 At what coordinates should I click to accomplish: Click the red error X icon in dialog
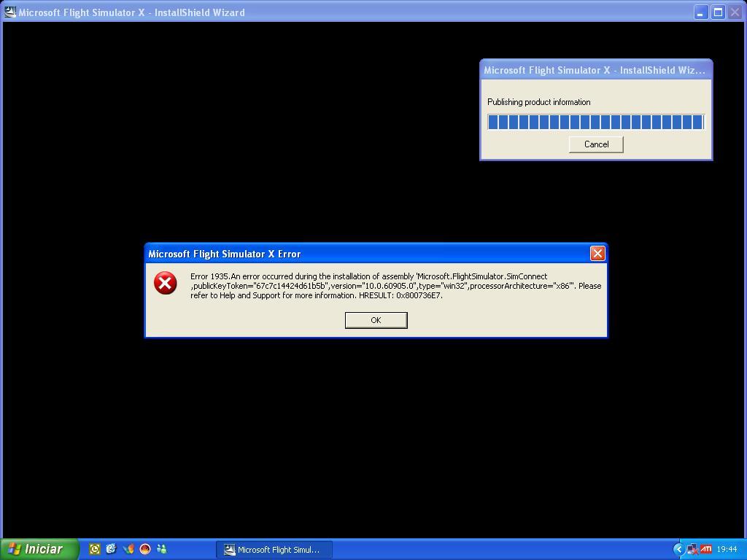(166, 284)
